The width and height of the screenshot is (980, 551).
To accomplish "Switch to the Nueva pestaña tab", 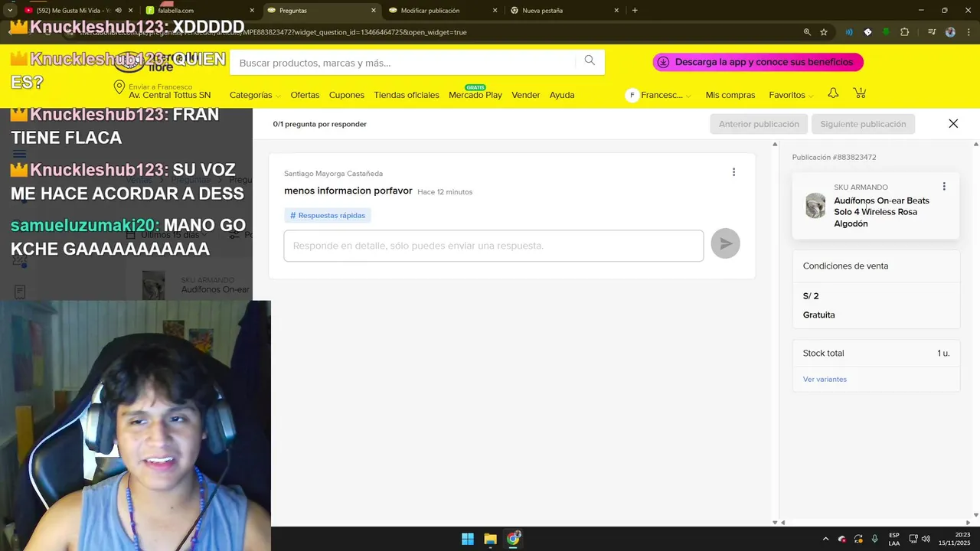I will (x=563, y=11).
